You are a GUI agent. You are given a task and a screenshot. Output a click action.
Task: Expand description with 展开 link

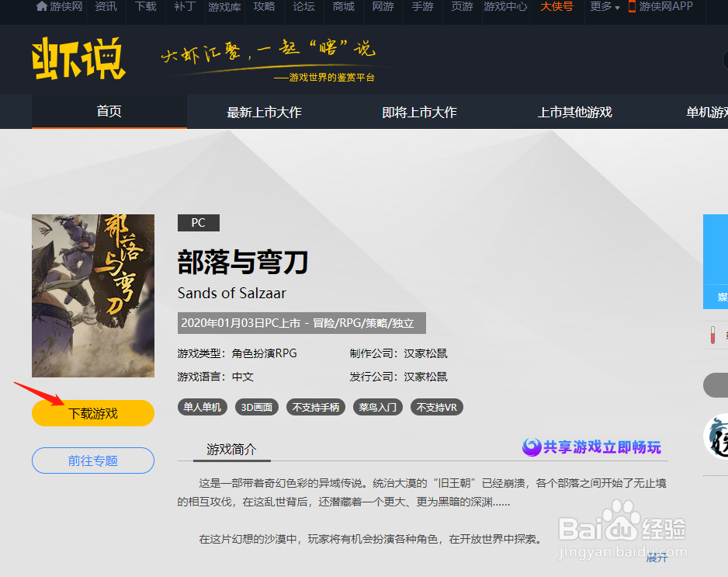pos(657,557)
